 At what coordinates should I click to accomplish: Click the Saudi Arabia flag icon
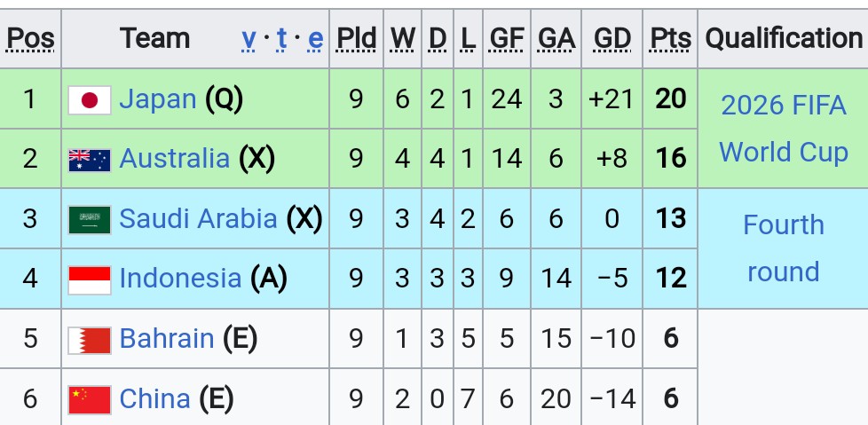point(90,220)
